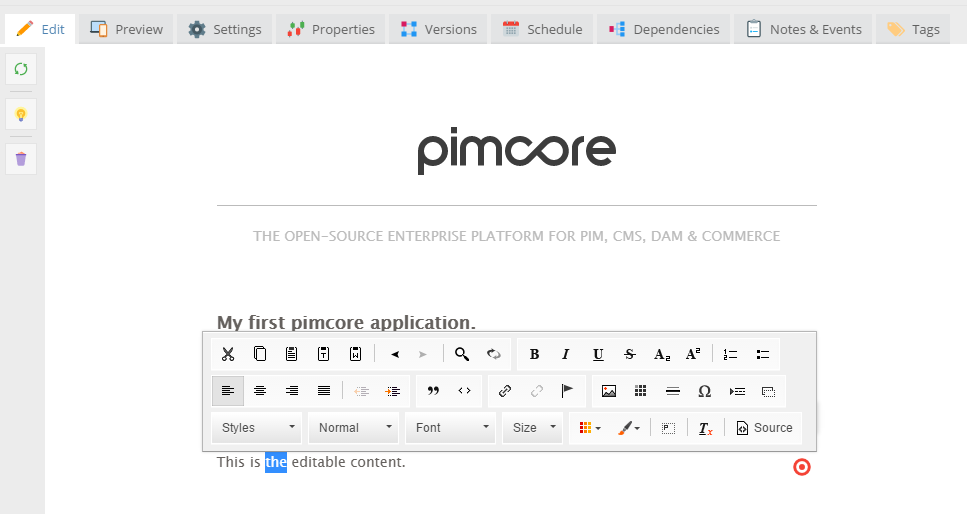Click the Cut scissors icon

pos(228,354)
